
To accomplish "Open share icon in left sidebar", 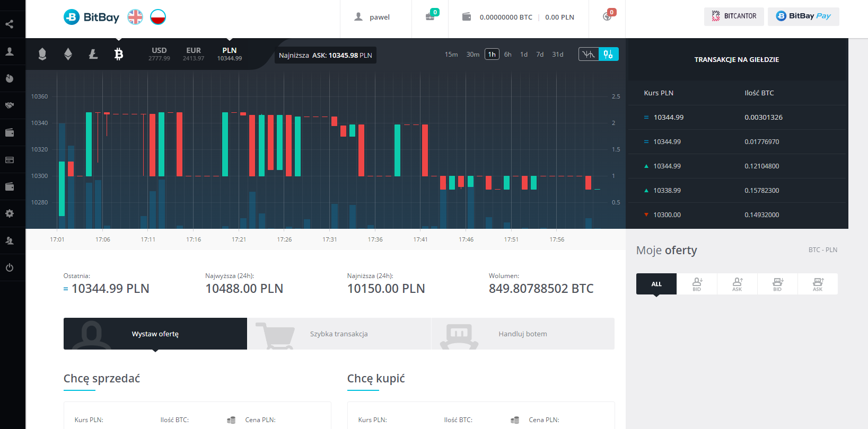I will point(10,24).
